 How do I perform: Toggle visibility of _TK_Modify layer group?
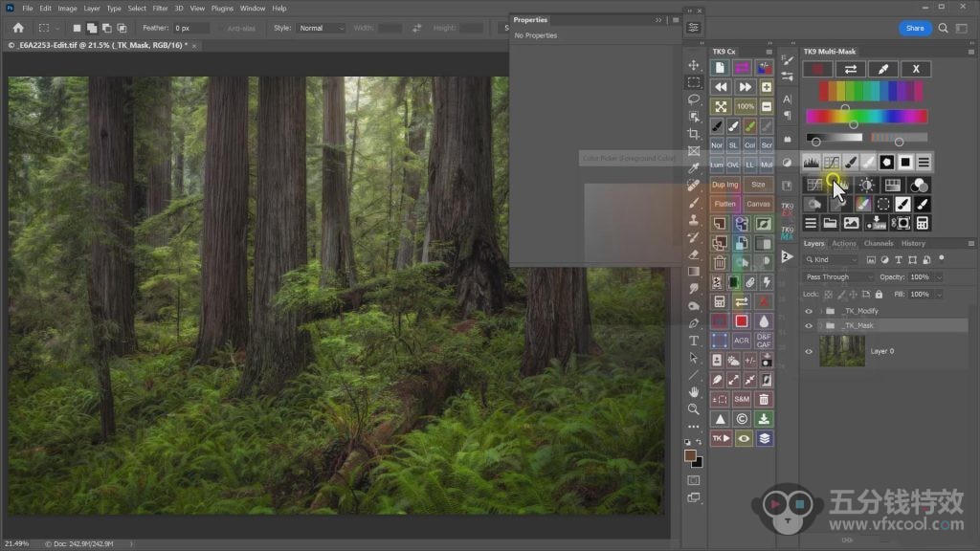point(809,311)
